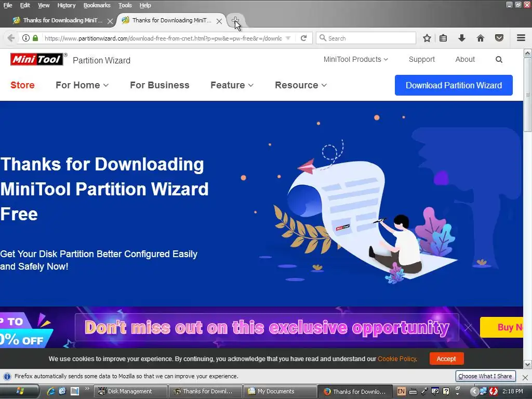Viewport: 532px width, 399px height.
Task: Open the URL history dropdown arrow
Action: 288,38
